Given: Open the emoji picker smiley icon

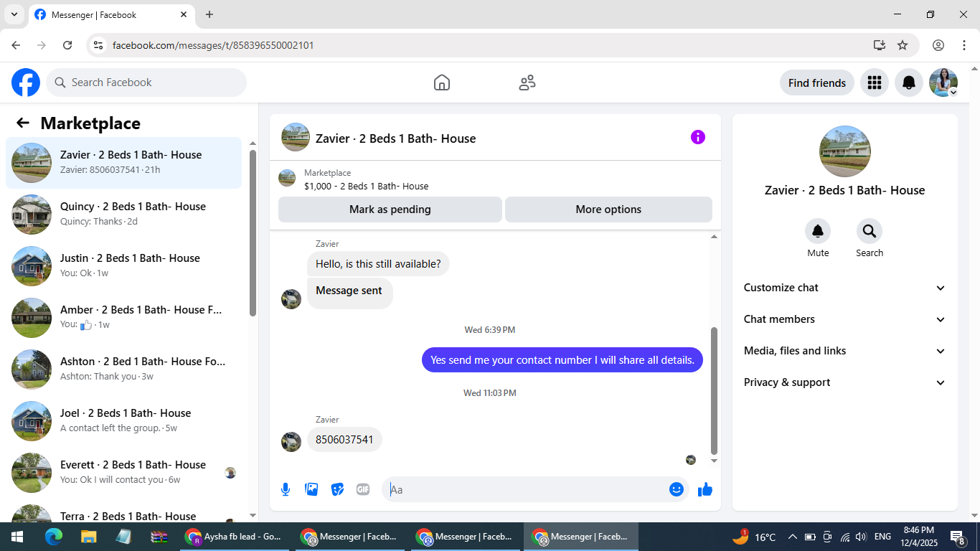Looking at the screenshot, I should [x=676, y=489].
